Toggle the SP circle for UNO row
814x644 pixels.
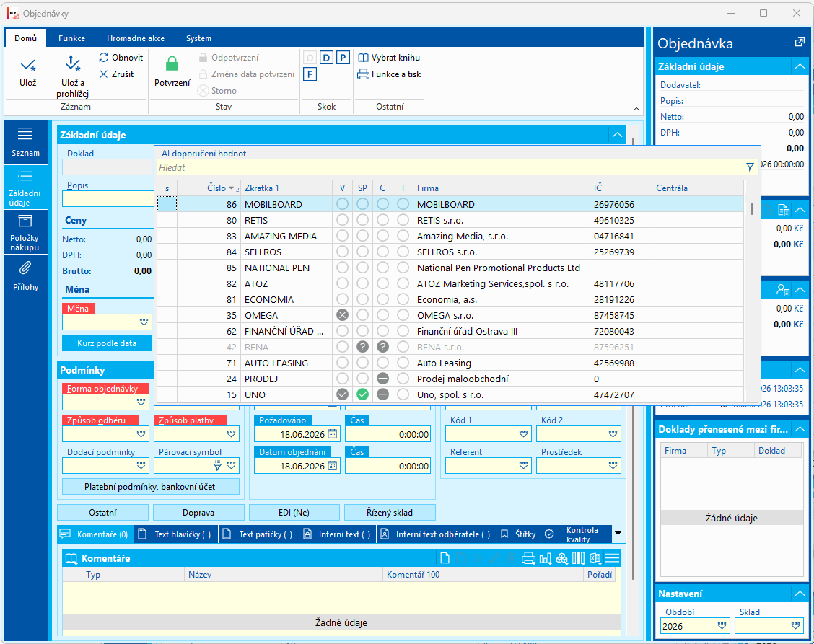[x=362, y=394]
